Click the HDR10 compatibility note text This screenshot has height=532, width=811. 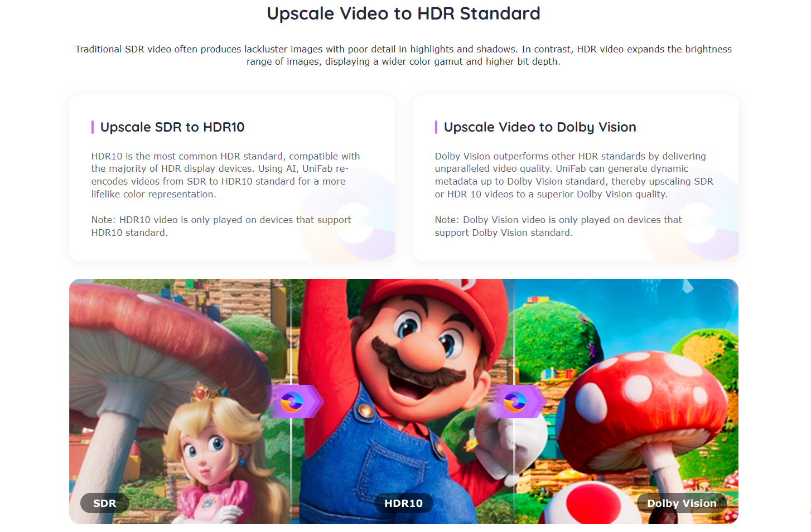pos(221,226)
